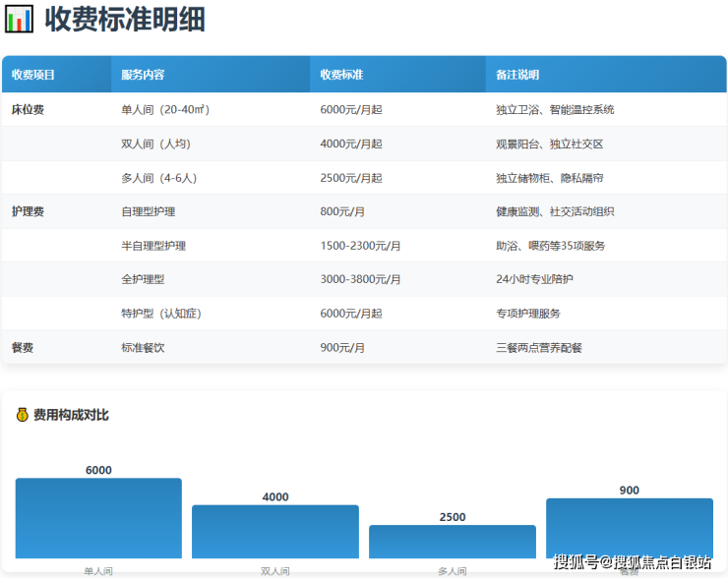This screenshot has height=578, width=728.
Task: Click the 搜狐号@搜狐焦点白银站 watermark
Action: tap(633, 562)
